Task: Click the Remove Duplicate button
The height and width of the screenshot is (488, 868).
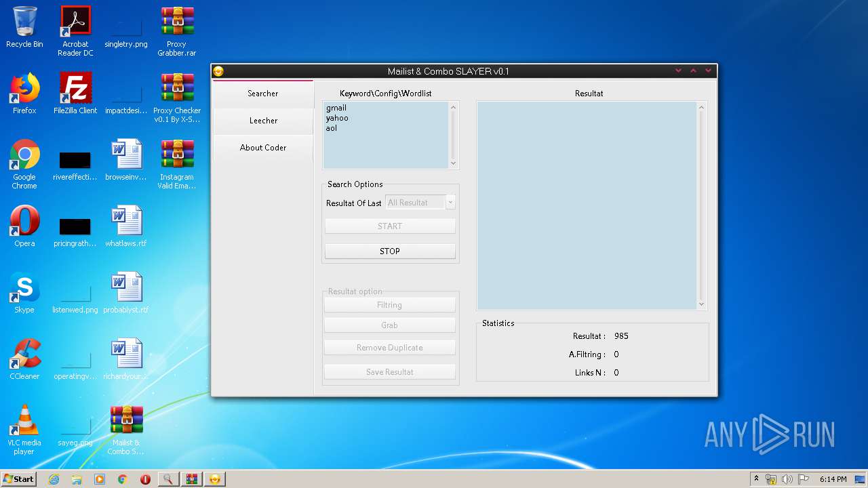Action: 389,348
